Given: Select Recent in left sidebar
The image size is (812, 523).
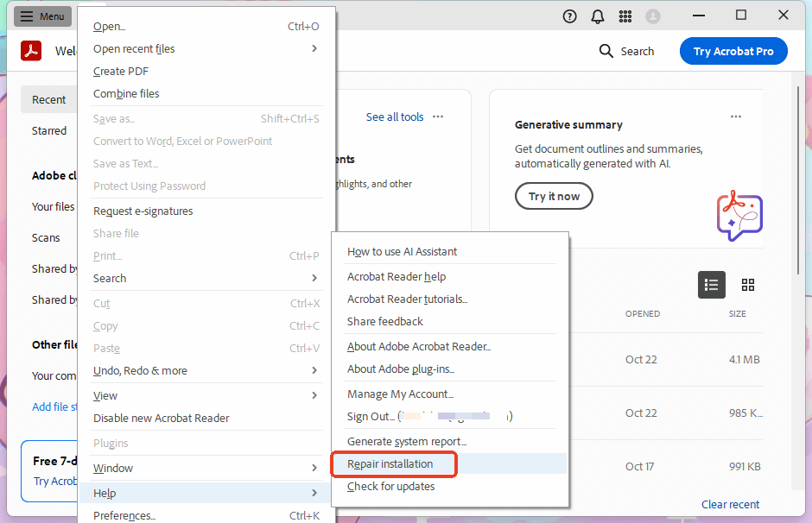Looking at the screenshot, I should click(x=48, y=99).
